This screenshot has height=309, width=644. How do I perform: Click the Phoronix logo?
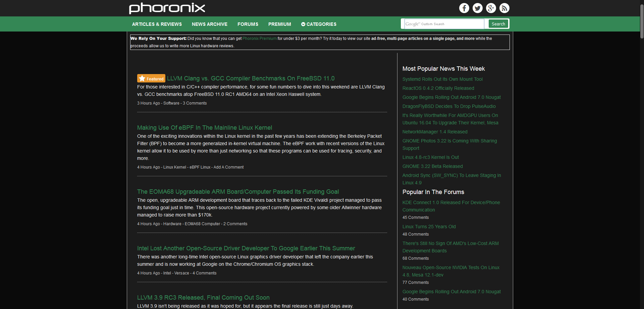[x=167, y=8]
